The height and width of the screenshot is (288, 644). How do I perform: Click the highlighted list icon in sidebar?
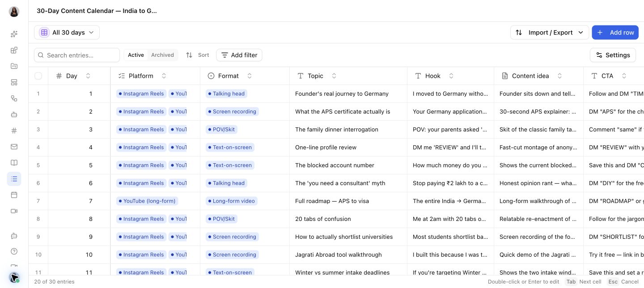point(14,179)
